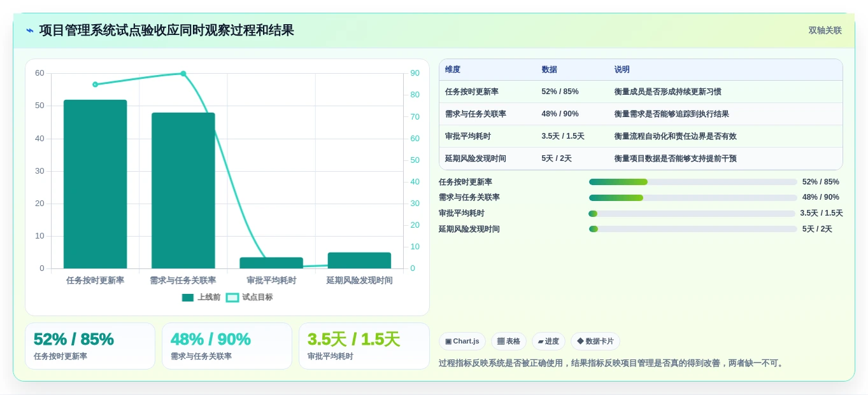868x395 pixels.
Task: Click the 任务按时更新率 progress bar
Action: (x=693, y=182)
